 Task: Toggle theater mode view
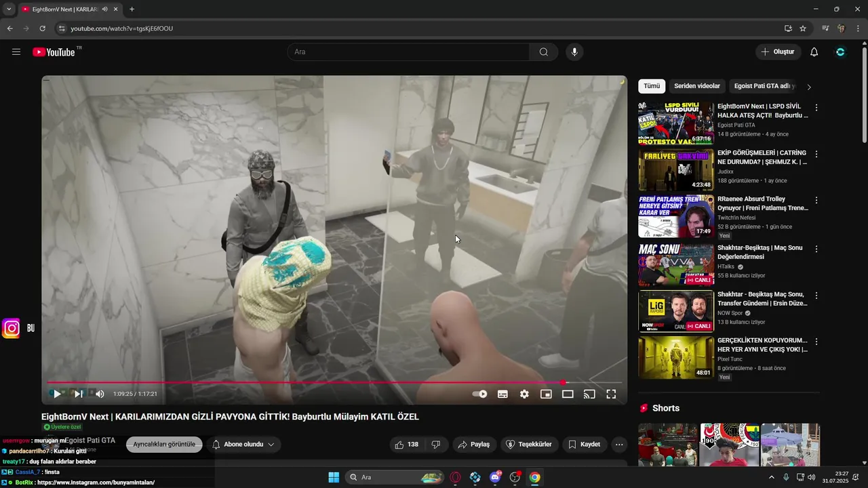(x=568, y=394)
